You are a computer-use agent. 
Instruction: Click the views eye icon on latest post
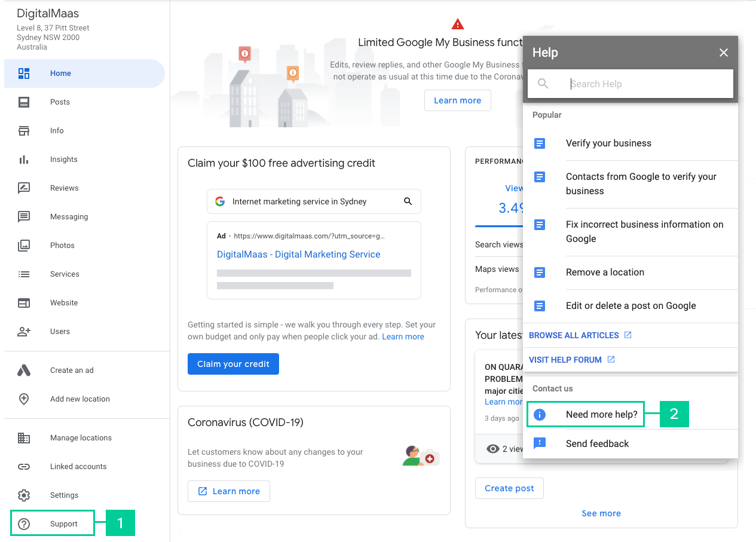(493, 449)
